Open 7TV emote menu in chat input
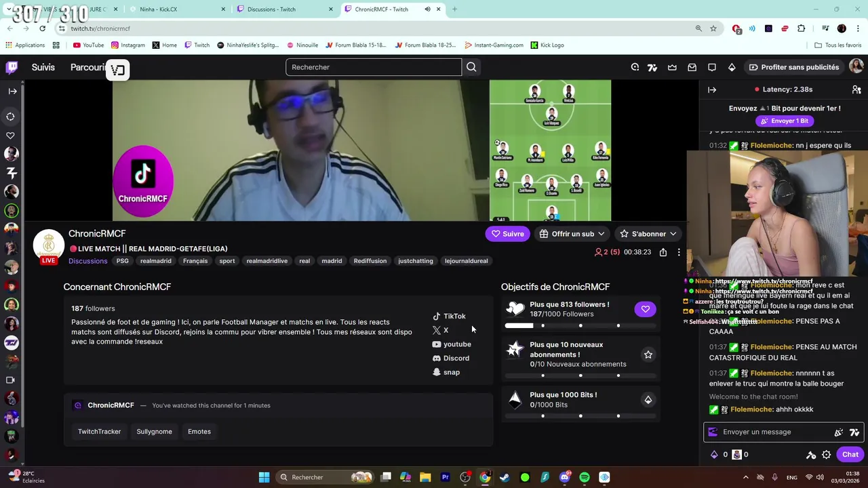The image size is (868, 488). [x=854, y=432]
